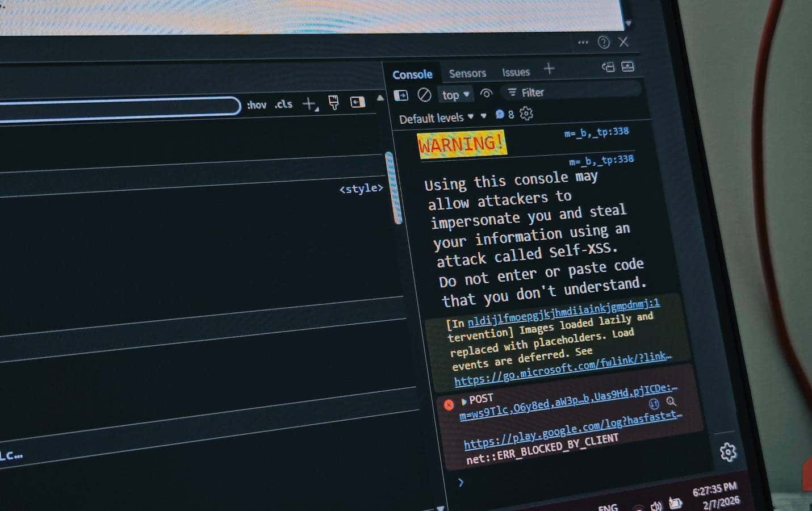Open the go.microsoft.com/fwlink link

pos(562,368)
